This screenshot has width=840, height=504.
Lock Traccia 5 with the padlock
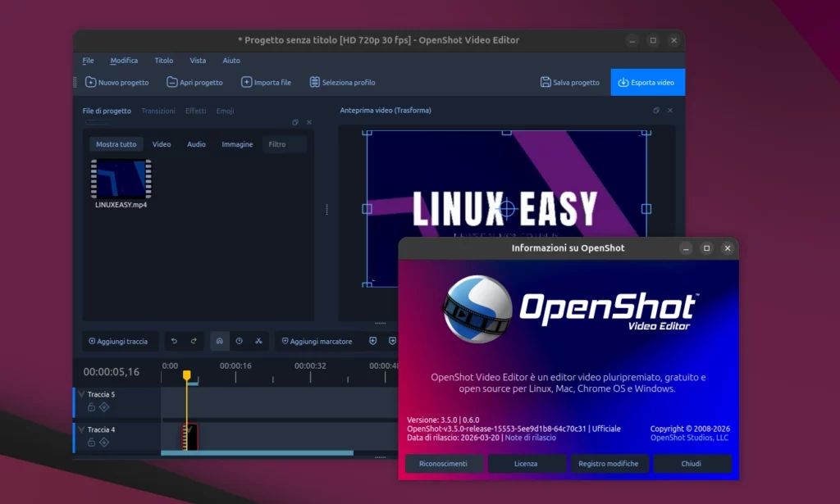(x=92, y=407)
